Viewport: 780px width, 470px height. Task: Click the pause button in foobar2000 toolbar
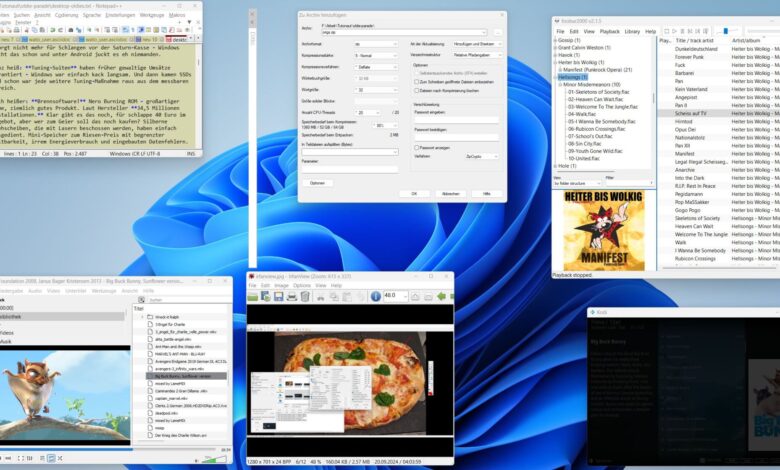pyautogui.click(x=682, y=31)
